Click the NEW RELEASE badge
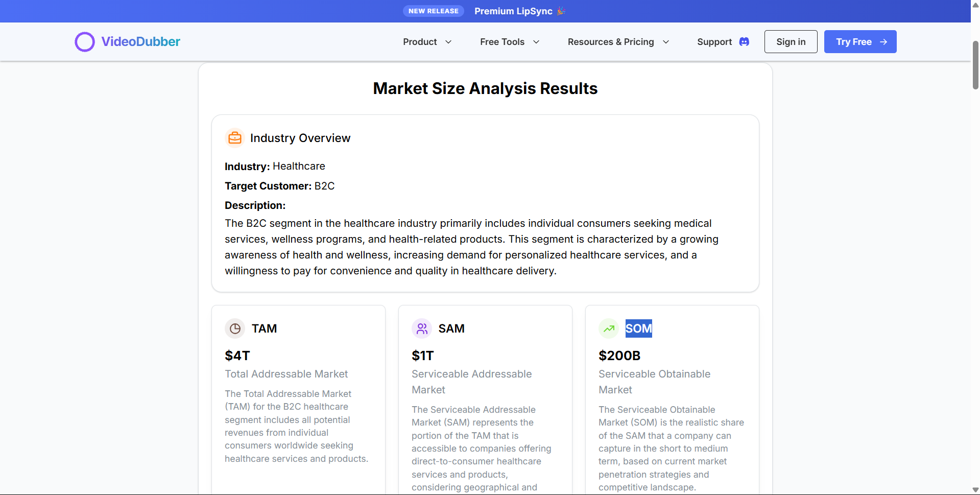Screen dimensions: 980x495 (x=433, y=11)
